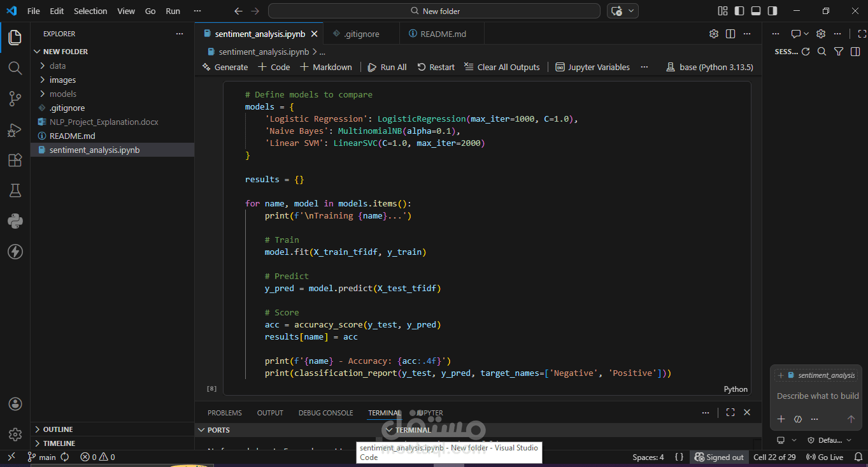The image size is (868, 467).
Task: Open notebook settings gear in editor toolbar
Action: [x=714, y=34]
